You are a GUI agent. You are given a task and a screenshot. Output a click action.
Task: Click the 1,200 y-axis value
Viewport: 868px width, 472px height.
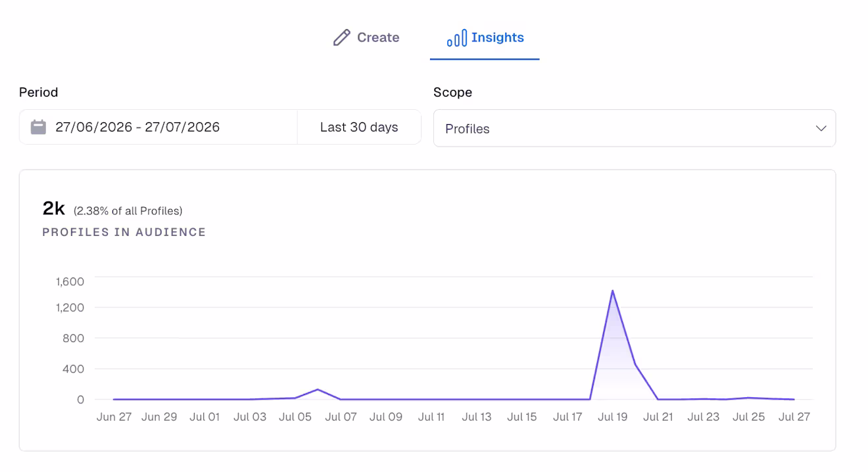point(70,307)
